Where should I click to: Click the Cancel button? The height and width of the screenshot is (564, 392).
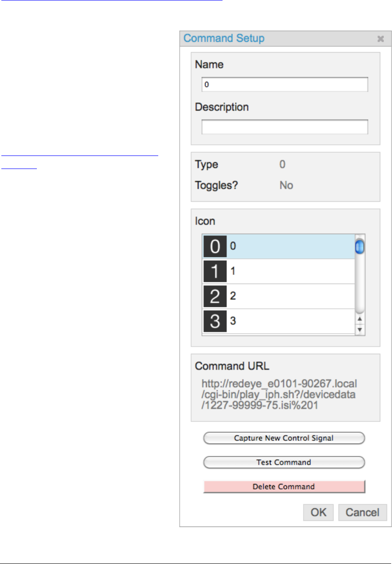tap(362, 512)
